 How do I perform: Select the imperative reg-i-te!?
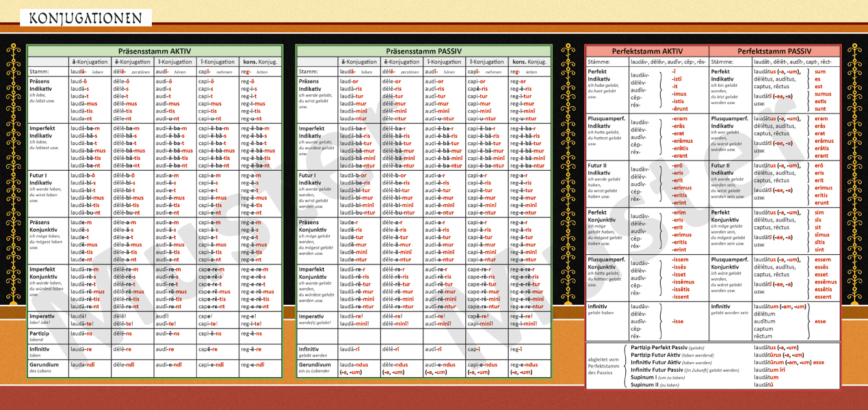pos(253,324)
